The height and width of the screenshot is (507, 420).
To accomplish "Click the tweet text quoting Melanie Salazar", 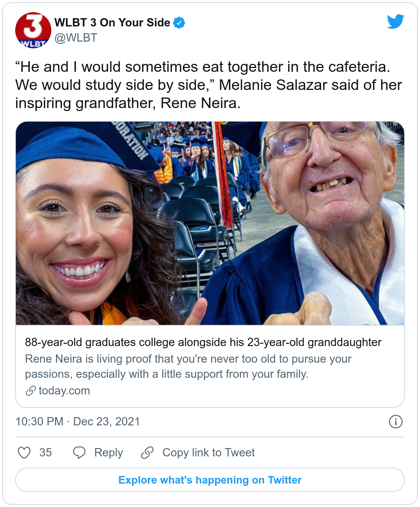I will tap(208, 85).
